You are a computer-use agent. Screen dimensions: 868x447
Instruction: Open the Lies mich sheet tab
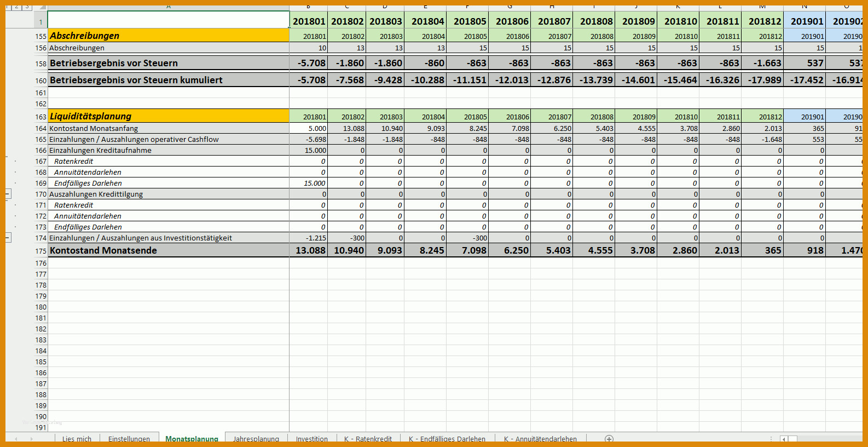(77, 439)
